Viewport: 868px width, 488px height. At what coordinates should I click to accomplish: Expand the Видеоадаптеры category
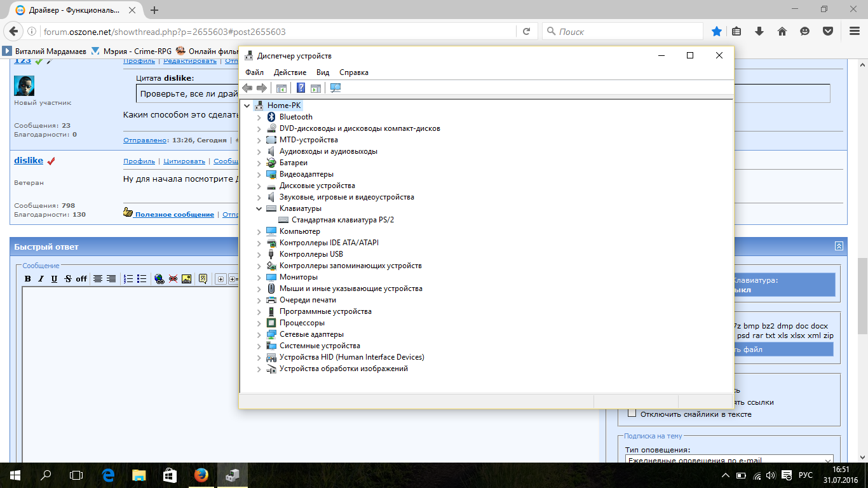(259, 174)
